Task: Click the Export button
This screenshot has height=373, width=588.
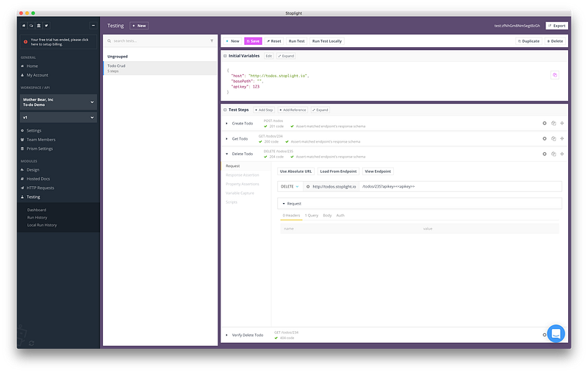Action: (x=556, y=26)
